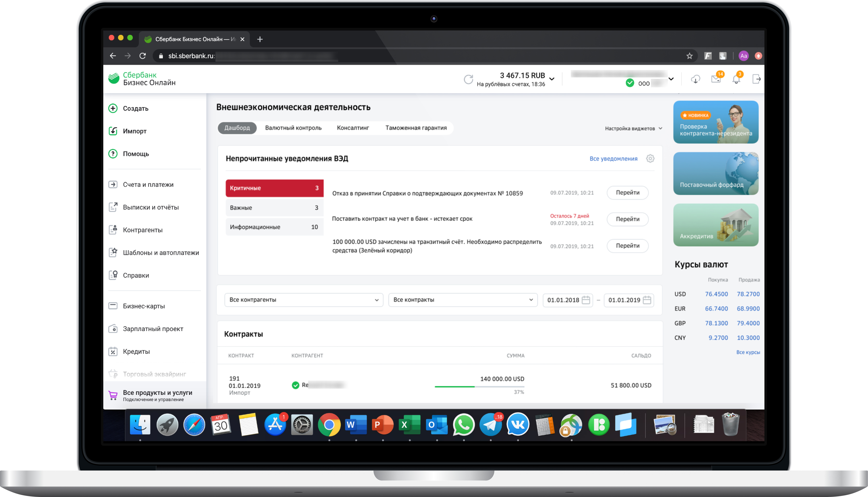This screenshot has height=497, width=868.
Task: Open Справки section
Action: (x=136, y=275)
